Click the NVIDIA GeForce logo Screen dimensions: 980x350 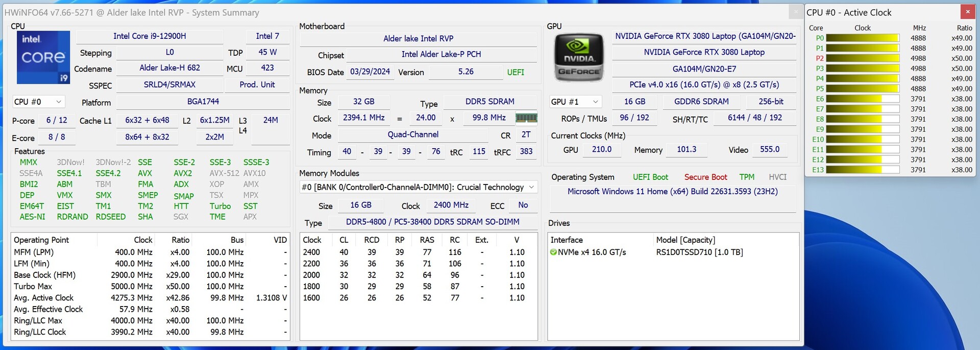click(579, 57)
